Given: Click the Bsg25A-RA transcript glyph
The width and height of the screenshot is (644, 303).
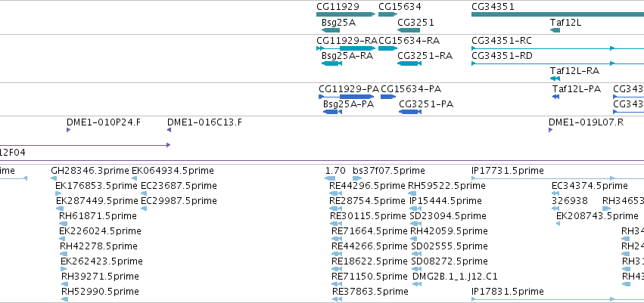Looking at the screenshot, I should [331, 63].
